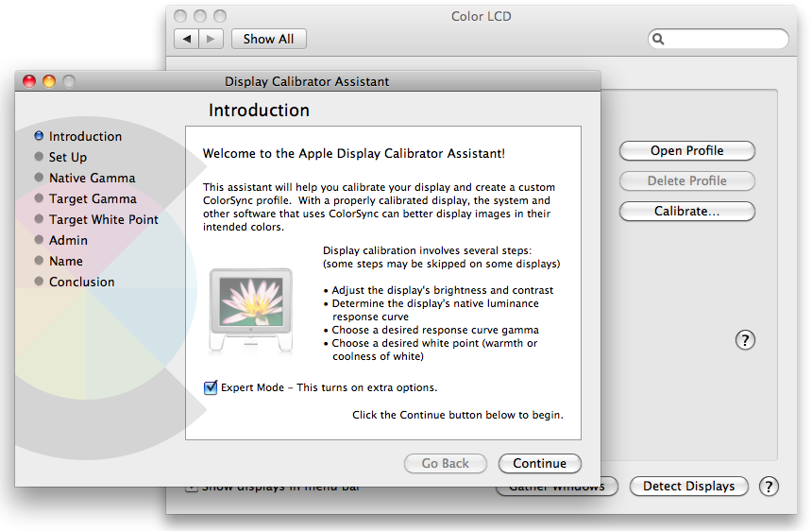The width and height of the screenshot is (812, 531).
Task: Select the Admin step
Action: point(61,240)
